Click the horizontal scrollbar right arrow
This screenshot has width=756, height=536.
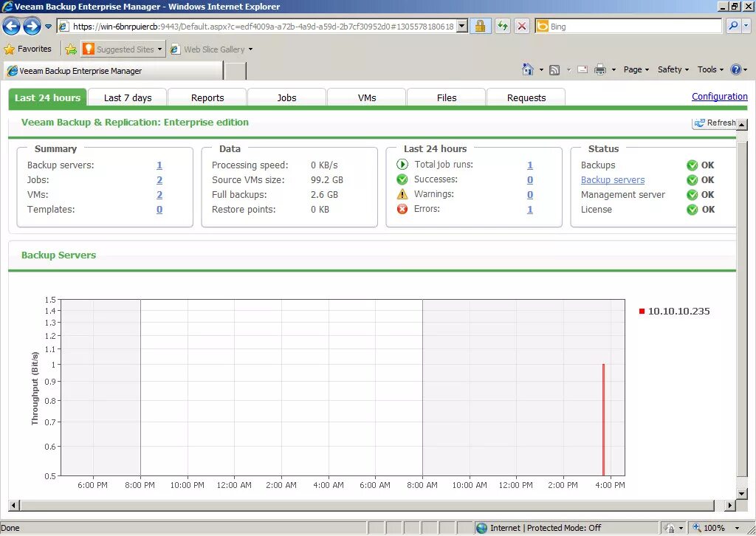[730, 506]
